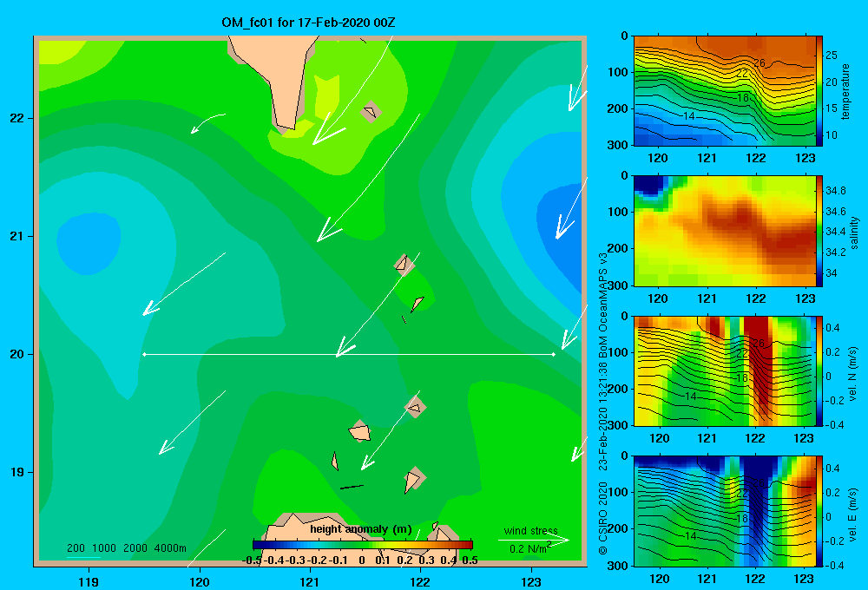
Task: Select the vel. N (m/s) label
Action: tap(852, 374)
